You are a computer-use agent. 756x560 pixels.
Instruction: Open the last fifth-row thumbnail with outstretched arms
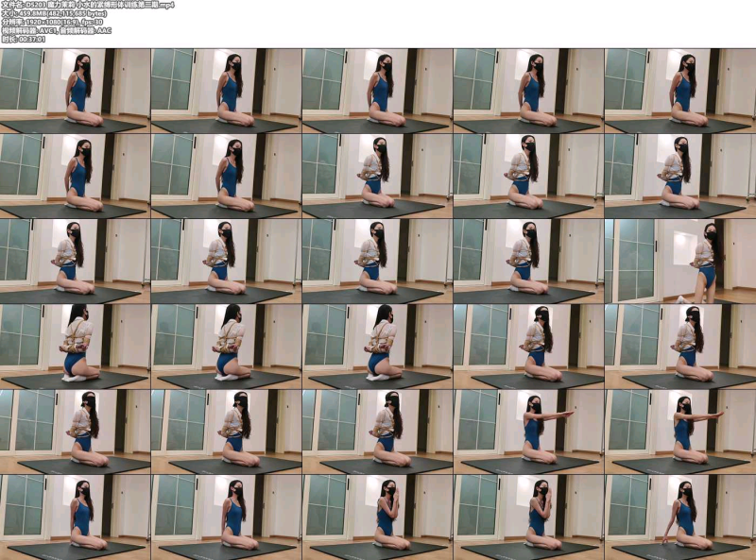click(680, 432)
